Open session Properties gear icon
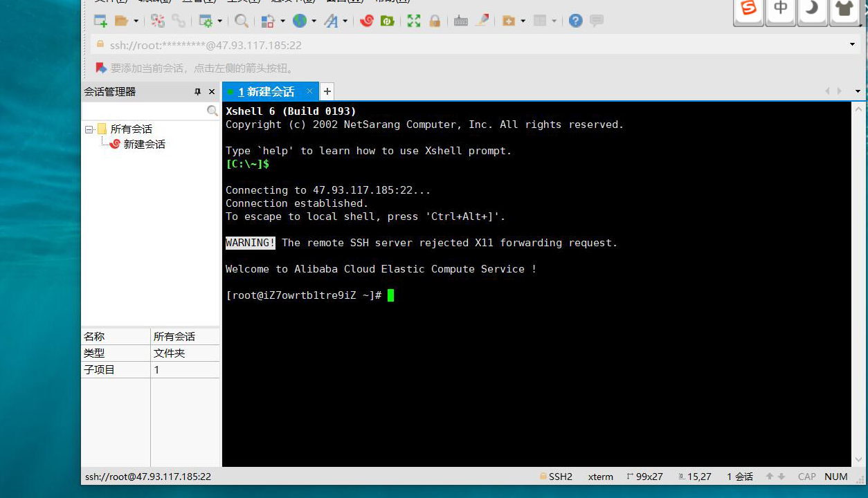This screenshot has height=498, width=868. click(206, 21)
